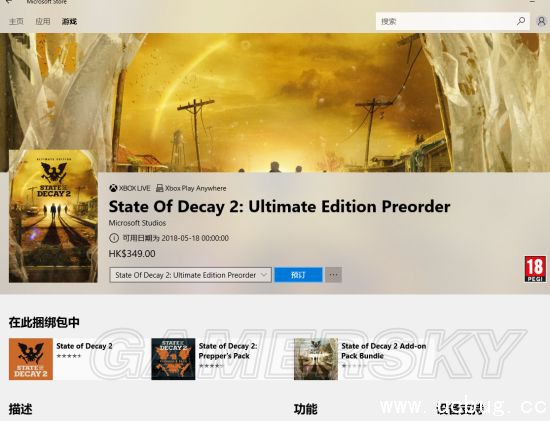Click the Ultimate Edition box art cover
Image resolution: width=550 pixels, height=421 pixels.
pos(53,216)
